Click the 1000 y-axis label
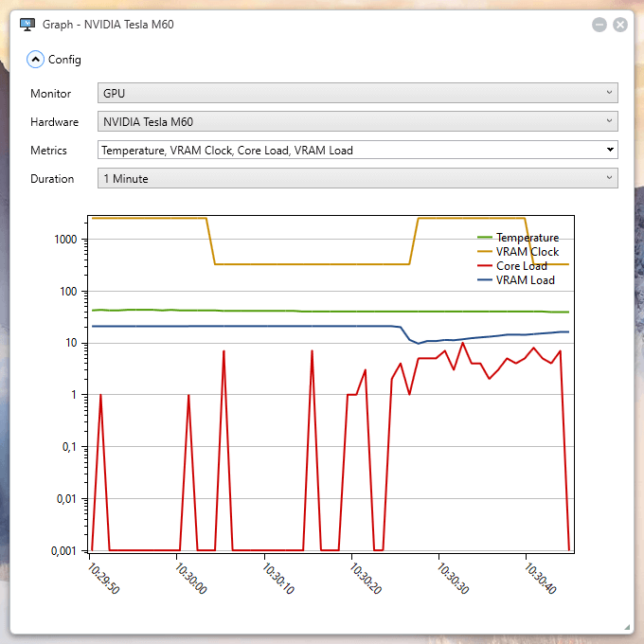Viewport: 644px width, 644px height. coord(65,239)
